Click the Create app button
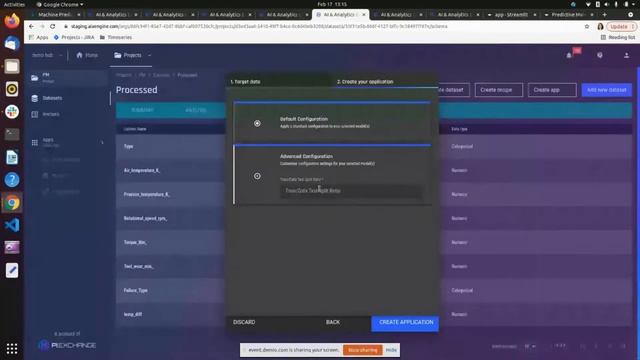The width and height of the screenshot is (640, 360). click(552, 90)
